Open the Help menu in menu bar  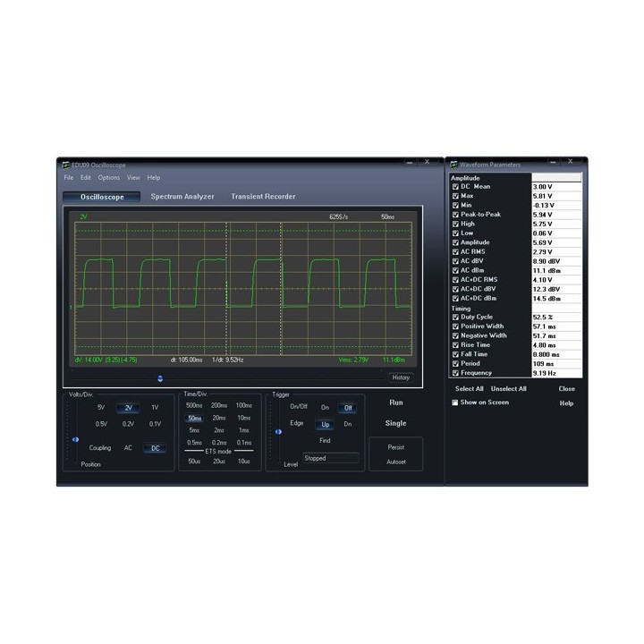click(x=154, y=177)
